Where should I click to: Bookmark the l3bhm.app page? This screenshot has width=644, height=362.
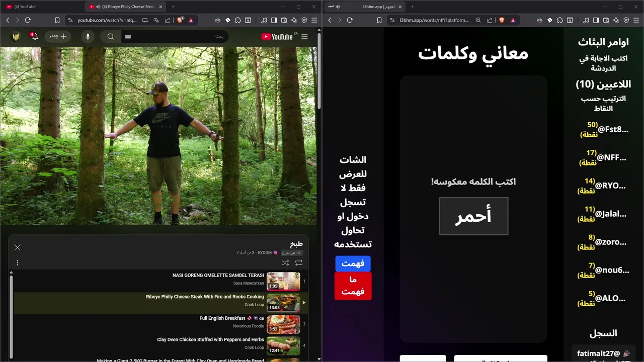[x=379, y=20]
